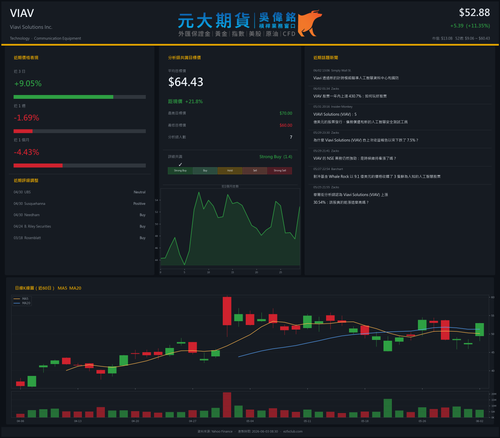
Task: Open the Simply Wall St news headline
Action: [x=356, y=78]
